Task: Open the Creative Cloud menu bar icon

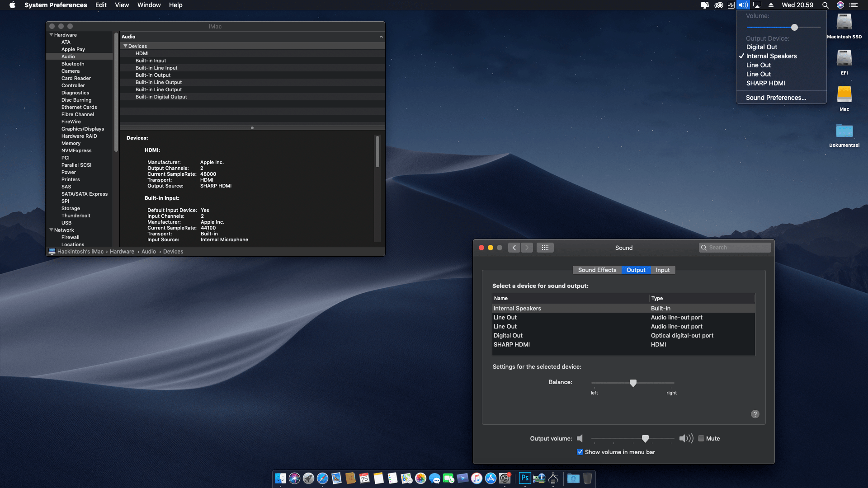Action: [718, 5]
